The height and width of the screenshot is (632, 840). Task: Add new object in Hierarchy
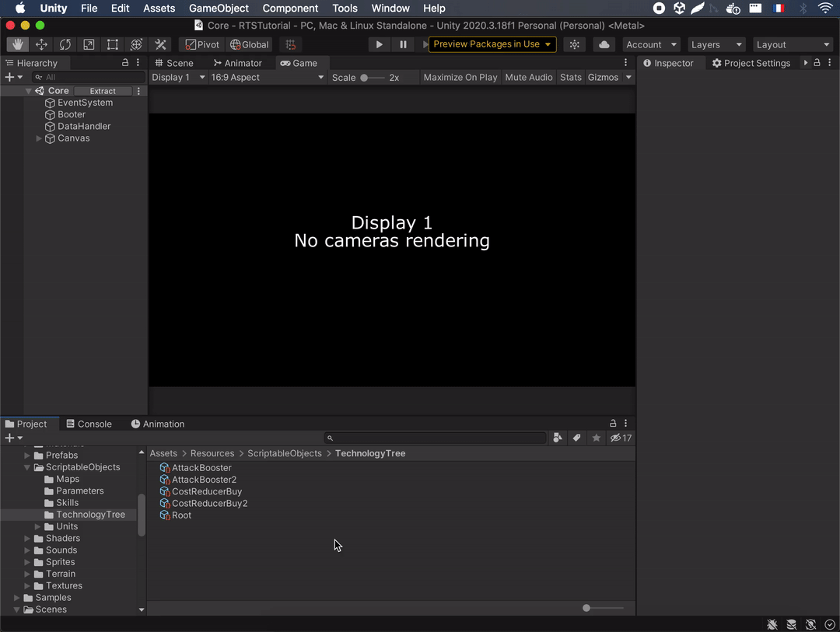pos(13,77)
